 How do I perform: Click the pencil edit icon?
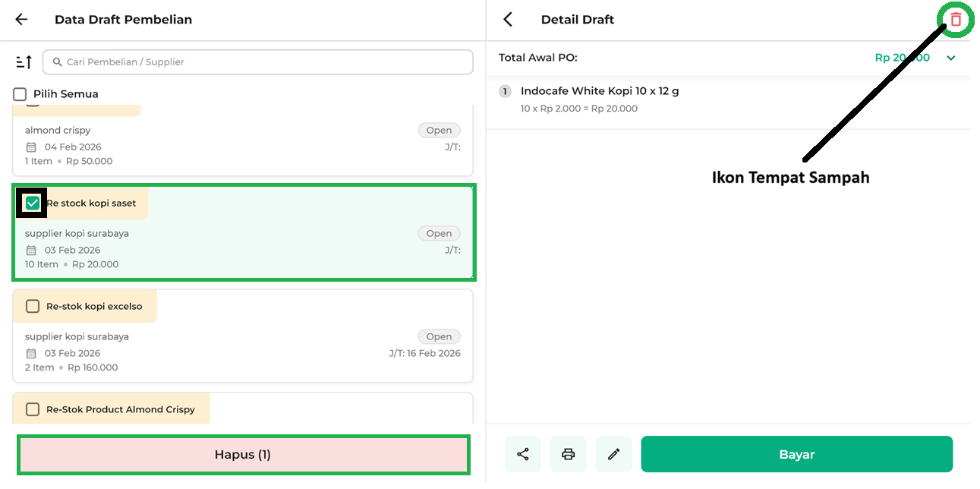613,454
